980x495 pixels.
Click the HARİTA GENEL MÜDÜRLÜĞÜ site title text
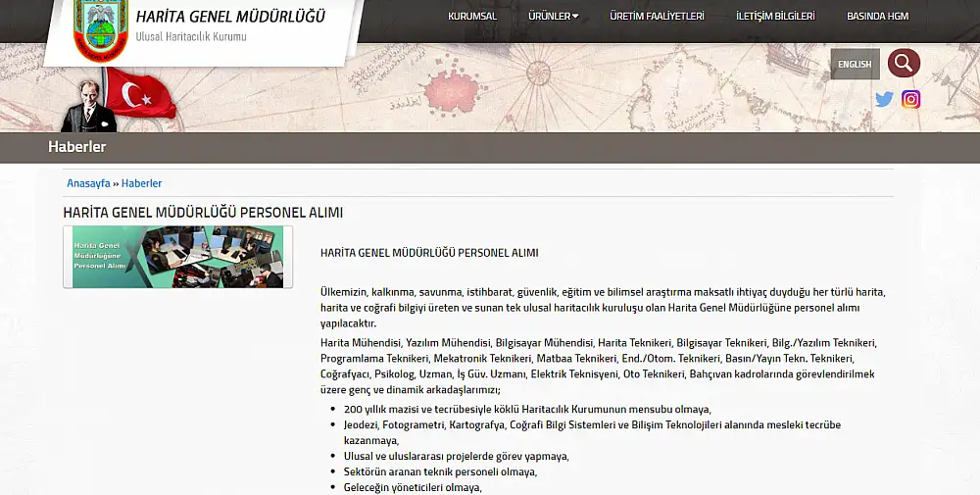coord(230,17)
